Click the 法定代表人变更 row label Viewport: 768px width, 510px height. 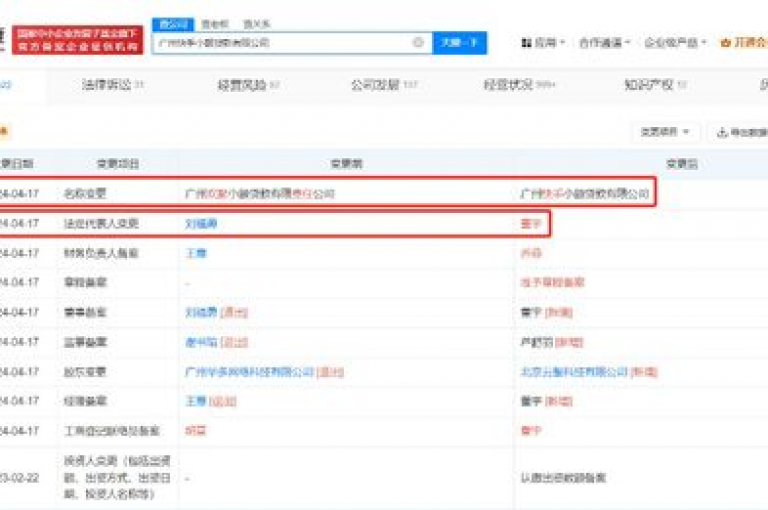tap(101, 224)
